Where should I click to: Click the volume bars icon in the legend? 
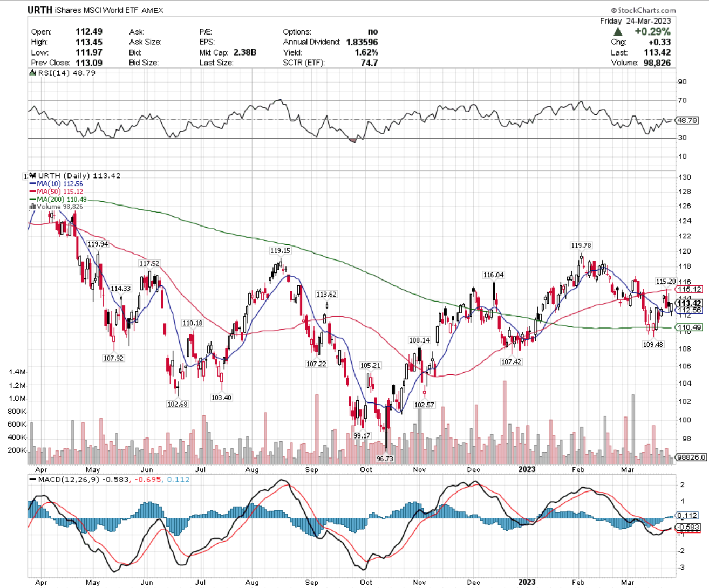[32, 207]
